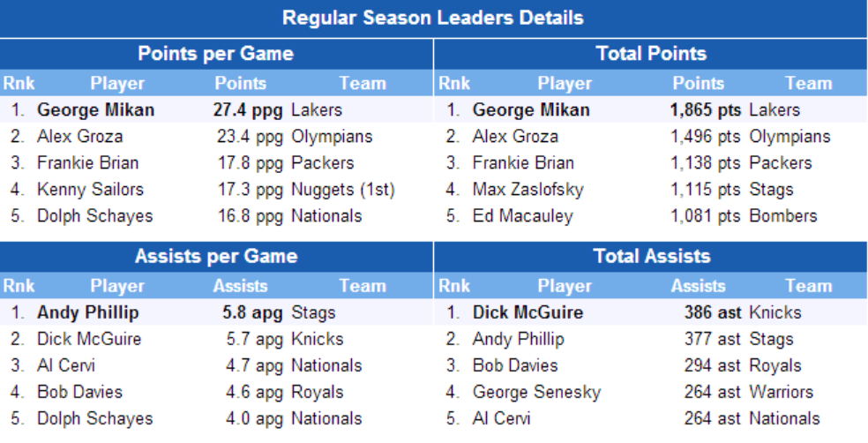The image size is (868, 443).
Task: Click the Total Assists section header
Action: click(651, 257)
